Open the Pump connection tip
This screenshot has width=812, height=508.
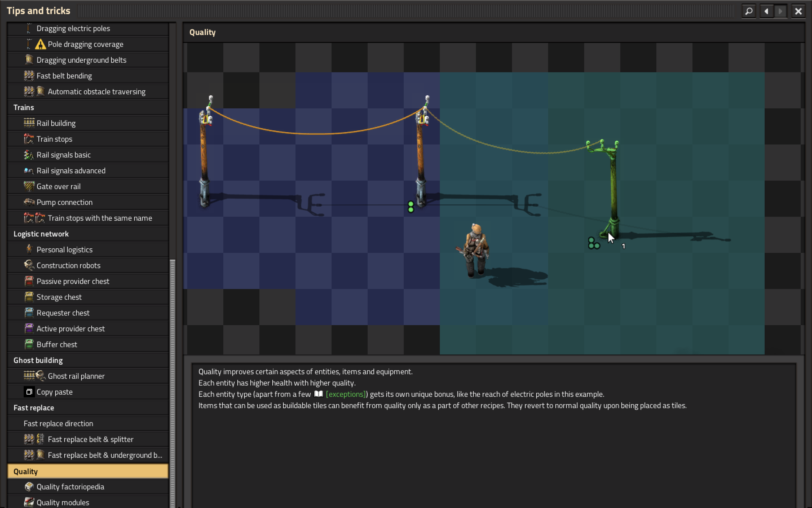[x=88, y=202]
